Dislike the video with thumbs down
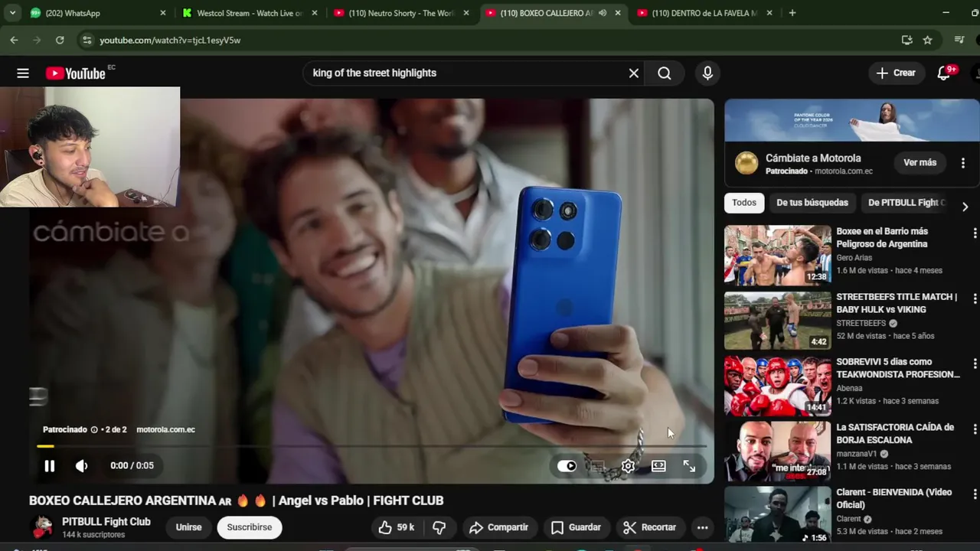 point(439,527)
